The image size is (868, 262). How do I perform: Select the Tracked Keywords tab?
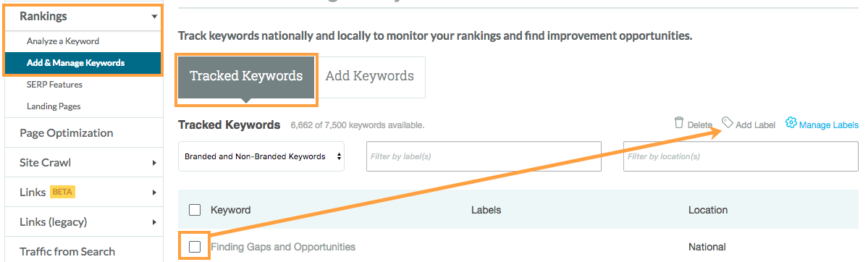point(246,77)
